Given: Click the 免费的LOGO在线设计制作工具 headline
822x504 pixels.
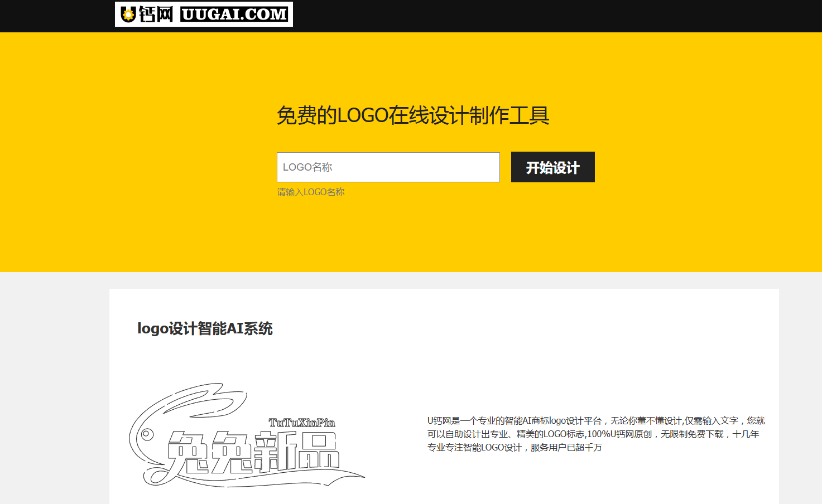Looking at the screenshot, I should (413, 115).
